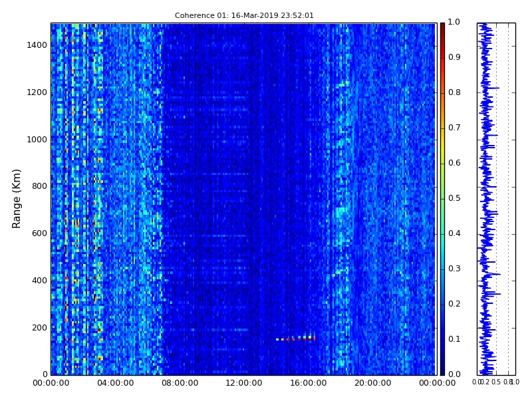Click the 16:00:00 time axis label
The width and height of the screenshot is (532, 399).
click(309, 383)
